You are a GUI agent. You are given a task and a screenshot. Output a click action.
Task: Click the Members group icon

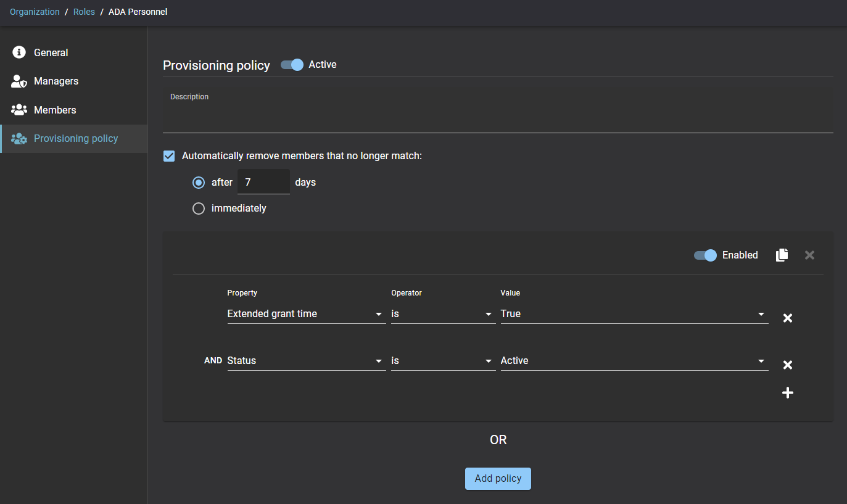pyautogui.click(x=19, y=110)
